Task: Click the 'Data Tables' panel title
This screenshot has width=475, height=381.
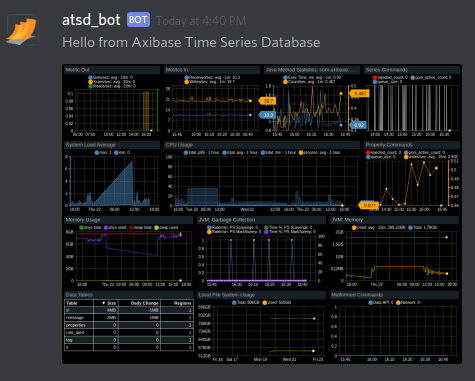Action: coord(79,295)
